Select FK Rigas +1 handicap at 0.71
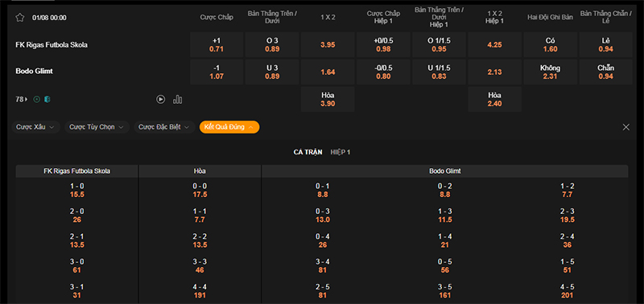Screen dimensions: 644x304 217,45
